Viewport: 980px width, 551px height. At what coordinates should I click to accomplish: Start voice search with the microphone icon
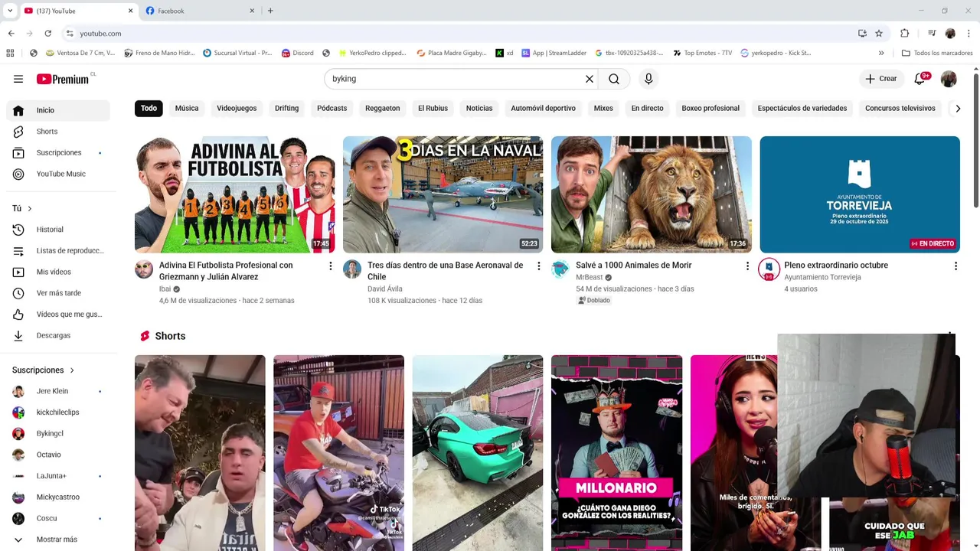[x=648, y=79]
